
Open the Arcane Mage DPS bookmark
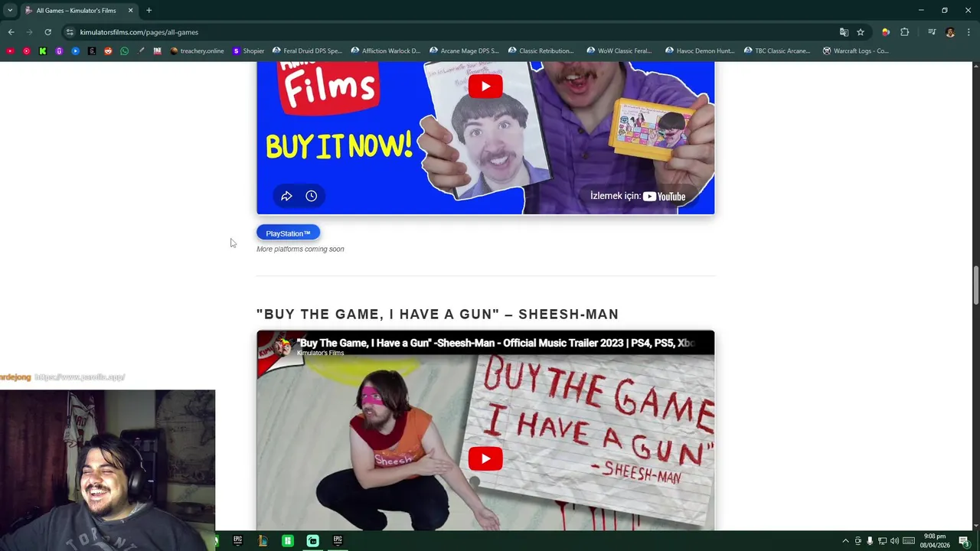464,51
